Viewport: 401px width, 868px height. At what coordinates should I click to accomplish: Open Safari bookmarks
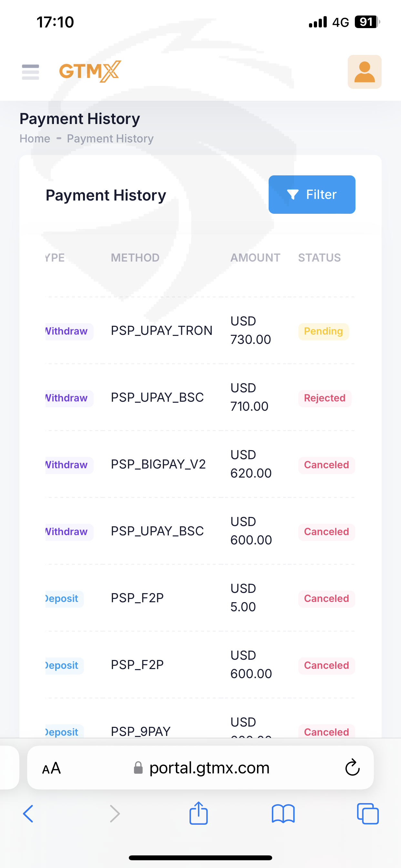tap(283, 814)
